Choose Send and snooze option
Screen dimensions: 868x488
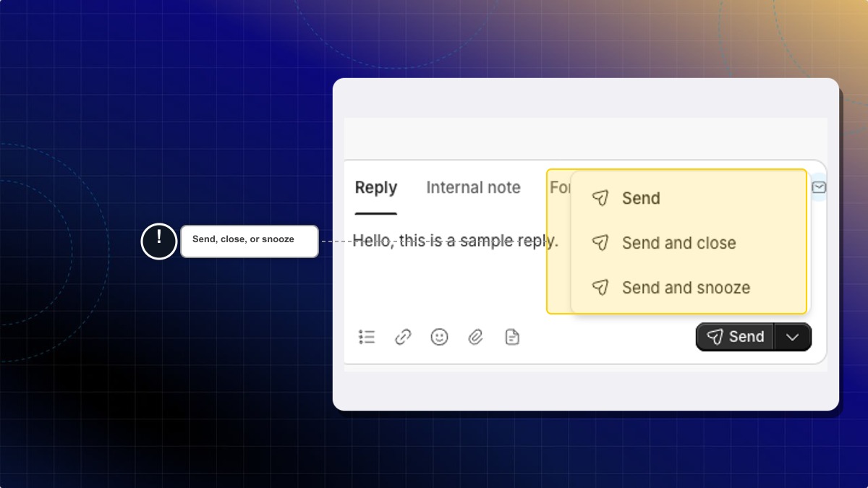pos(690,288)
